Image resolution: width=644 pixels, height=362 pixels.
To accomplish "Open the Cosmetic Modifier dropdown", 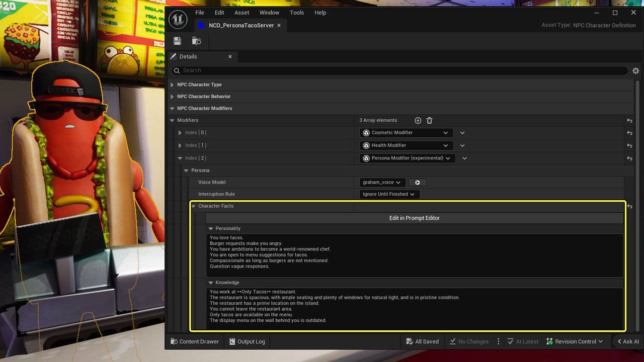I will [406, 133].
